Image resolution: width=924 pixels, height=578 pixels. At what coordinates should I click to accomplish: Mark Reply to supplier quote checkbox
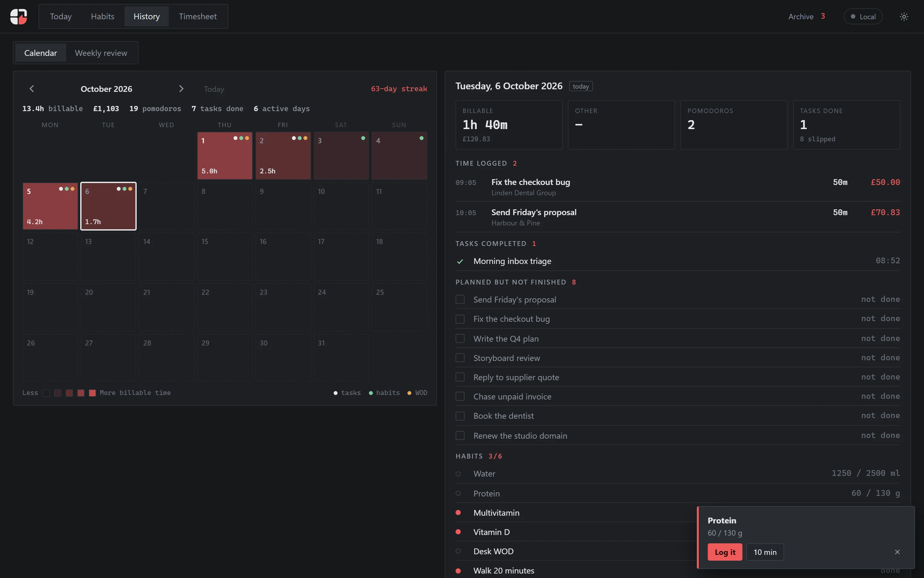point(460,377)
